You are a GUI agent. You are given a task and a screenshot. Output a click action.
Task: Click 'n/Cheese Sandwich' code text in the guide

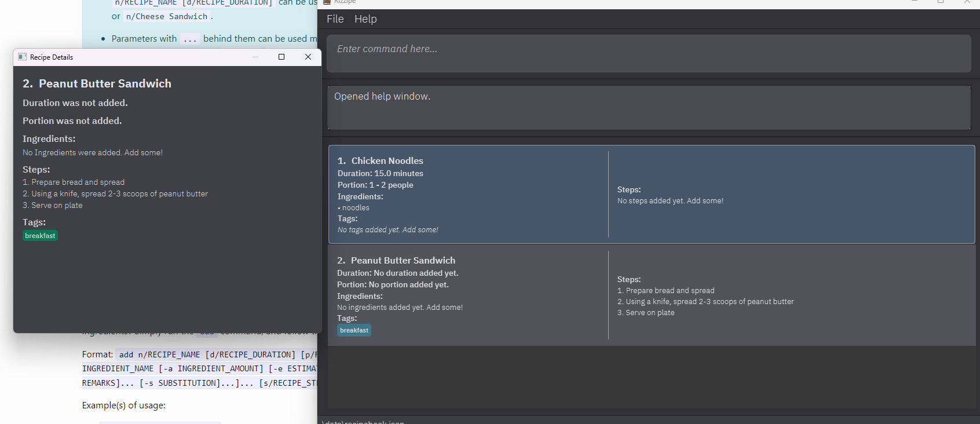(x=167, y=17)
